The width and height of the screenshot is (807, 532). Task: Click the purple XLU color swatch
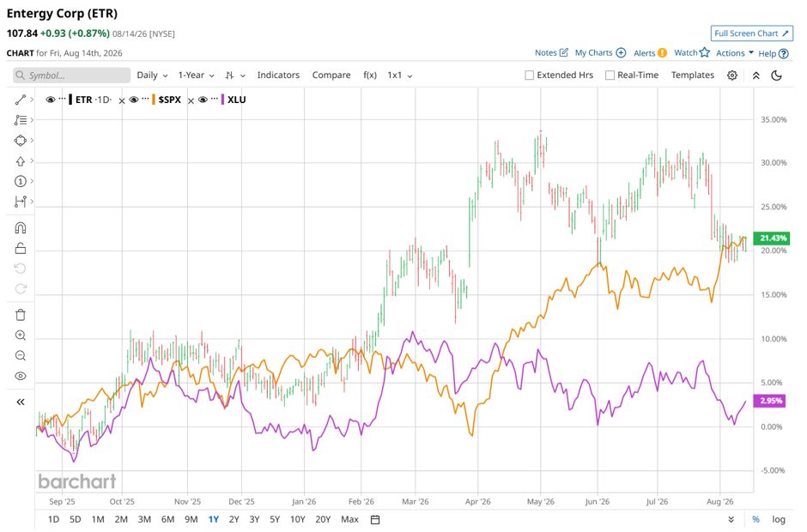222,100
